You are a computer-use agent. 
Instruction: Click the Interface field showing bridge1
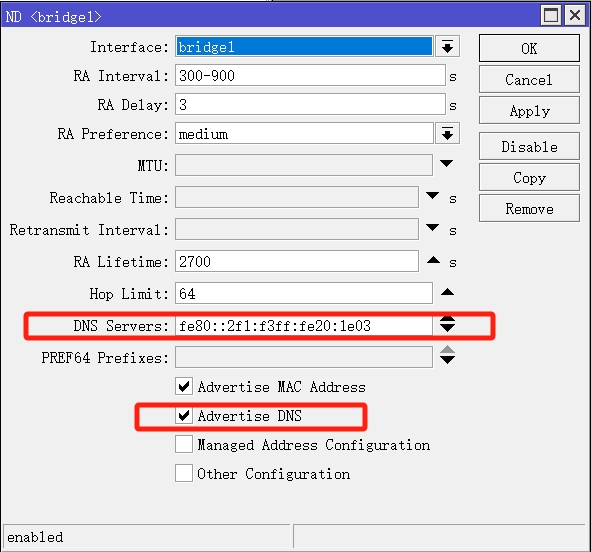coord(304,47)
